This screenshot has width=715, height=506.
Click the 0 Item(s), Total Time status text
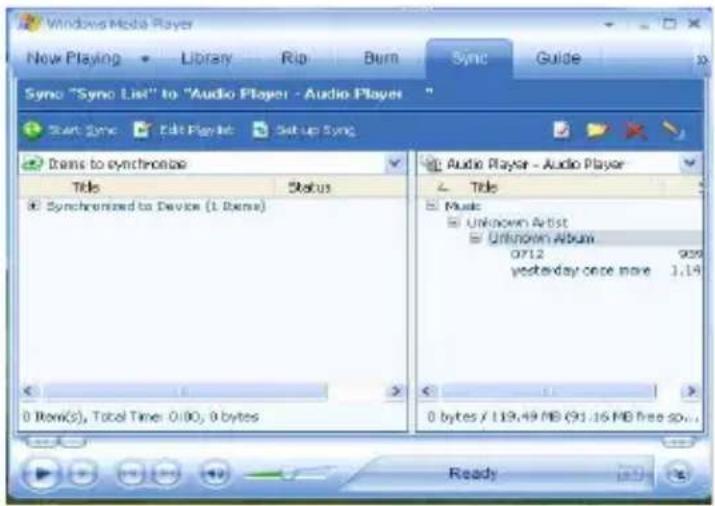(x=141, y=416)
